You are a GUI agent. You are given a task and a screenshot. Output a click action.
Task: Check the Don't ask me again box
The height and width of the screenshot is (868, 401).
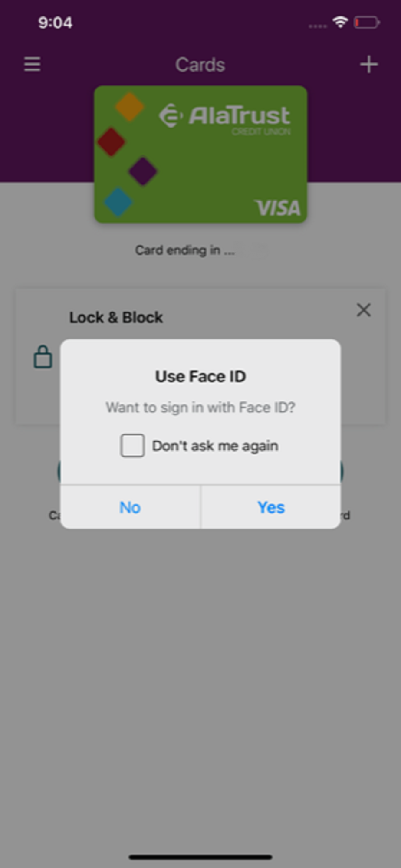pos(132,445)
